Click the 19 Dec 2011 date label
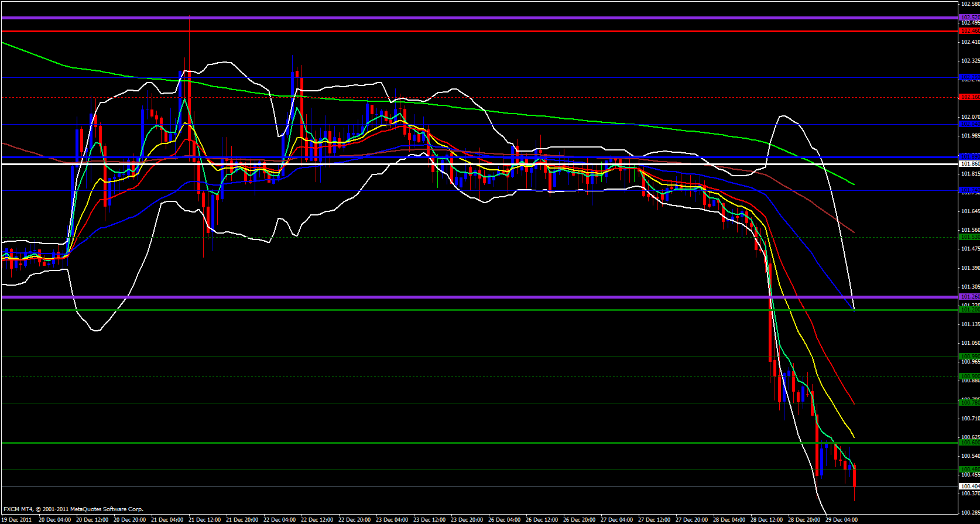This screenshot has height=524, width=980. pyautogui.click(x=17, y=520)
